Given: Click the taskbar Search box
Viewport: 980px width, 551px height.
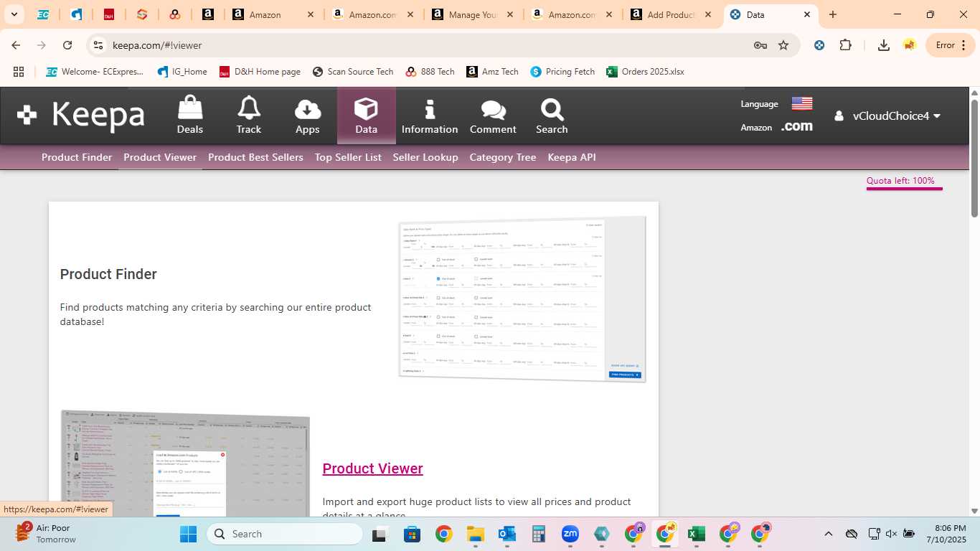Looking at the screenshot, I should coord(285,534).
